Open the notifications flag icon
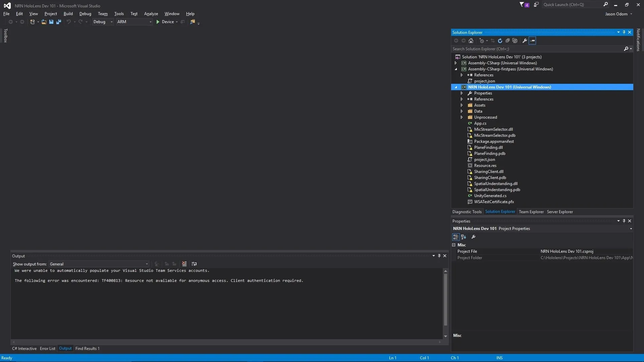The height and width of the screenshot is (362, 644). coord(524,5)
